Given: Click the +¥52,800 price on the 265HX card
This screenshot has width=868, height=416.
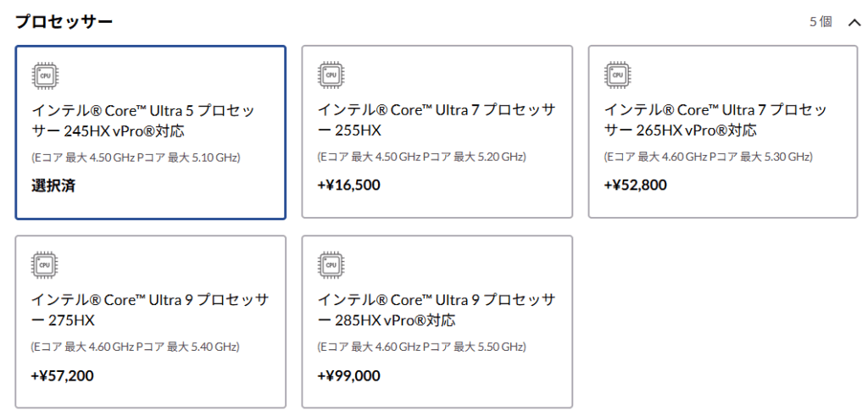Looking at the screenshot, I should (635, 185).
